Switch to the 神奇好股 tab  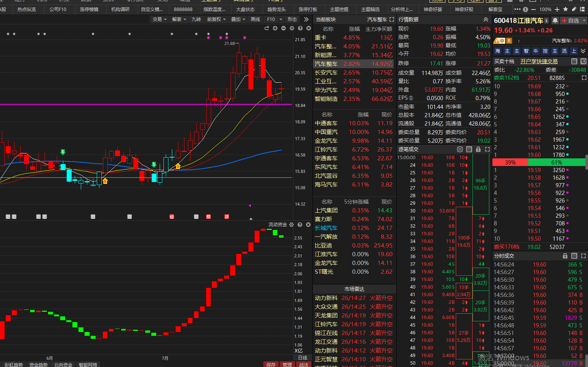pyautogui.click(x=464, y=9)
